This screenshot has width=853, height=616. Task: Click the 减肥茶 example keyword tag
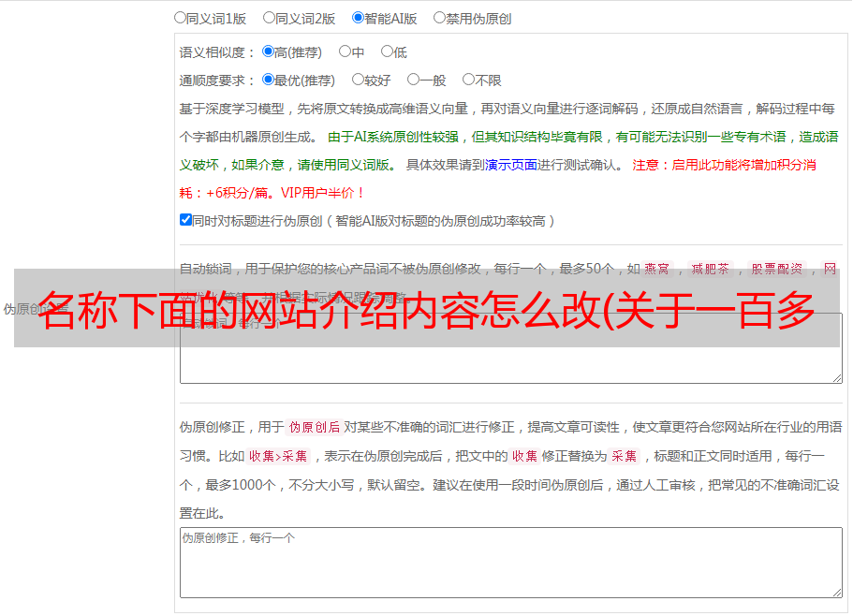pos(710,269)
